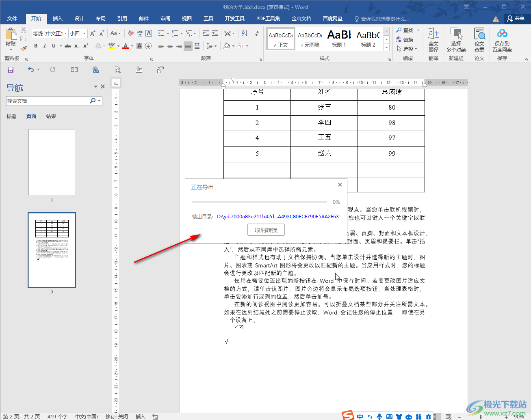
Task: Click the 共享 (Share) button
Action: (x=516, y=18)
